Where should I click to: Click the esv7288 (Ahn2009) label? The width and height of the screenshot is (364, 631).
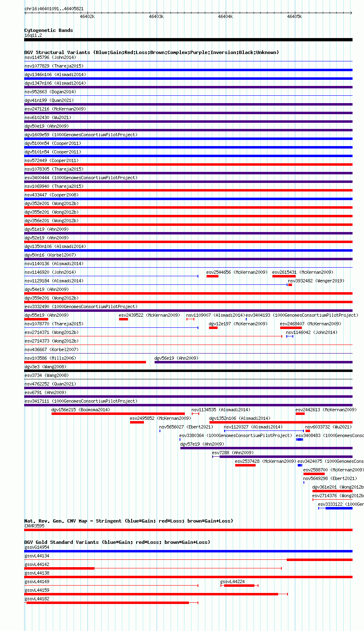(233, 453)
